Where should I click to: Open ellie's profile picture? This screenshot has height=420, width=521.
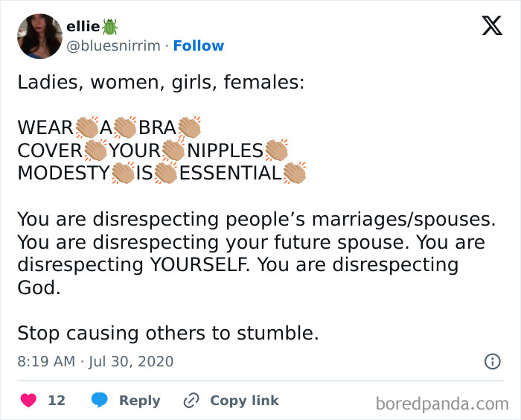[39, 36]
